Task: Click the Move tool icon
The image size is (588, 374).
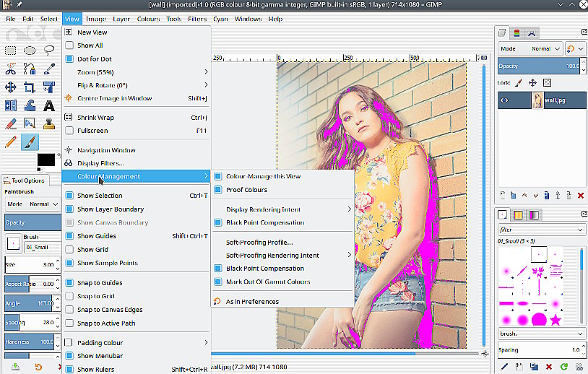Action: [11, 87]
